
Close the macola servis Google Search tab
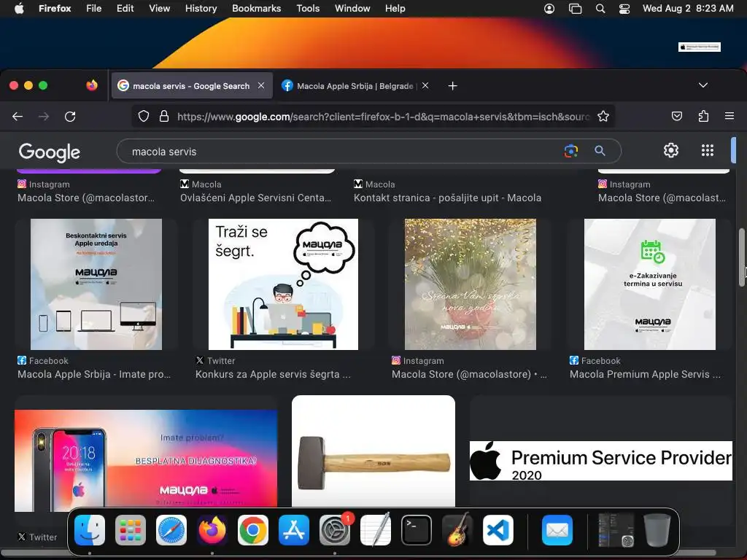[261, 85]
